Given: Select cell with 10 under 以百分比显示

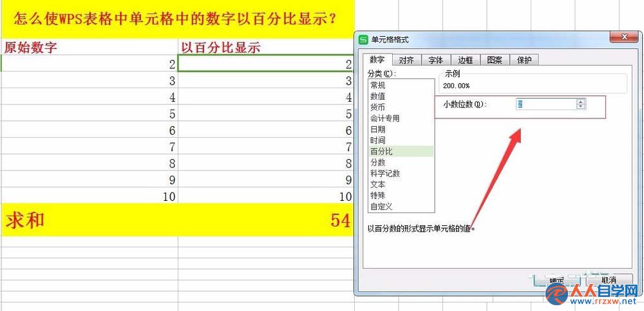Looking at the screenshot, I should [266, 196].
